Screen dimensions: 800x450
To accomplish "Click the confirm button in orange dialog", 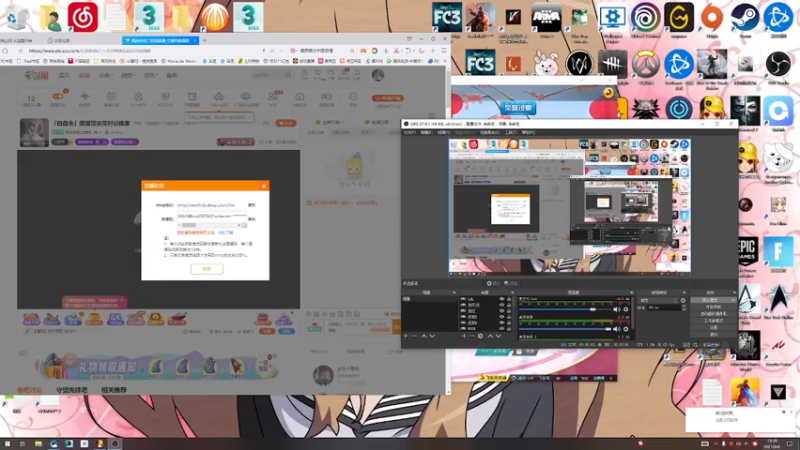I will 207,269.
